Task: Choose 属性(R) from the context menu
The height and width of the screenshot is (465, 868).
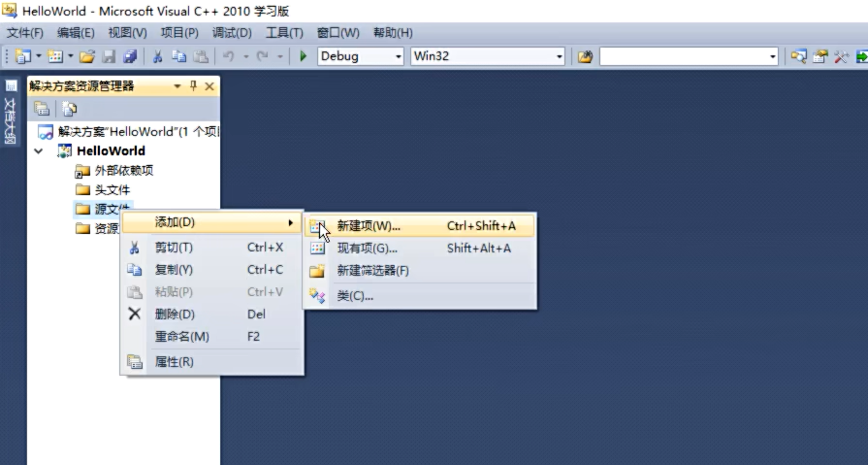Action: 212,362
